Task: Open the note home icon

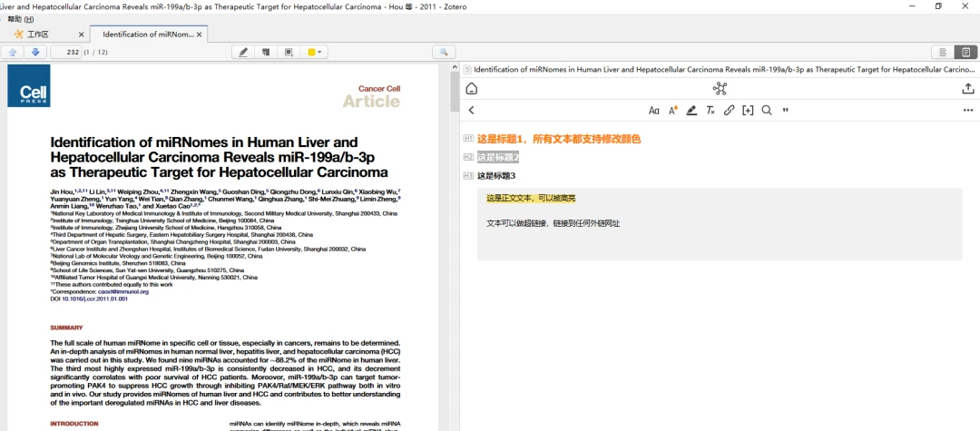Action: (472, 88)
